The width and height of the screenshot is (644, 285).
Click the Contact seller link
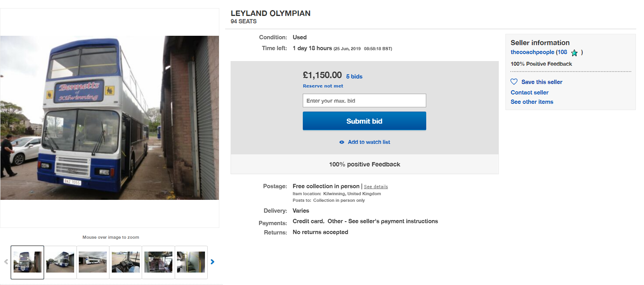tap(529, 93)
